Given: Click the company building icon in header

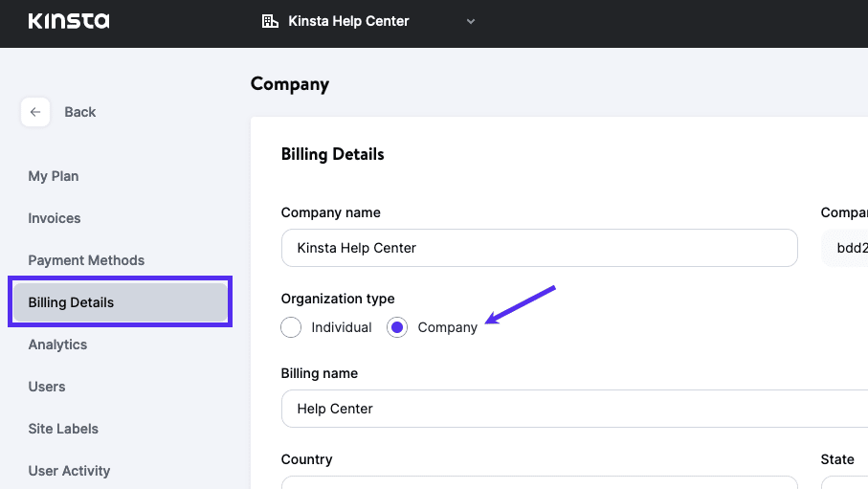Looking at the screenshot, I should 270,21.
